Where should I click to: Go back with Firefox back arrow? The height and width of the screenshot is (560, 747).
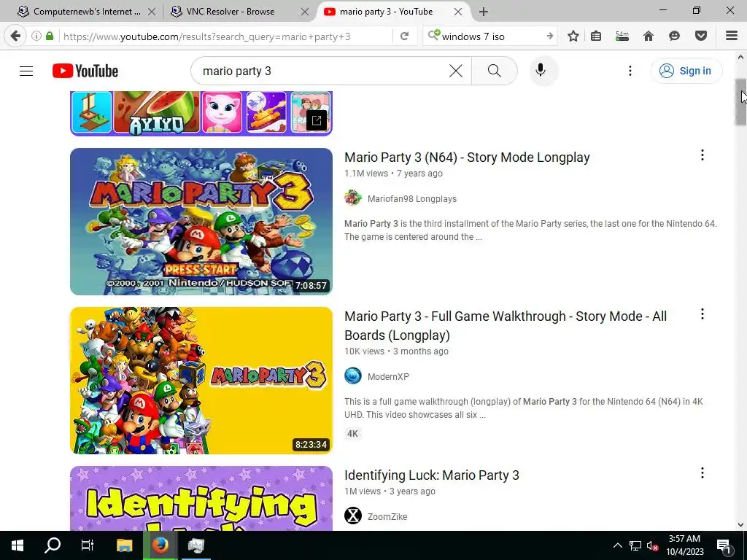15,36
